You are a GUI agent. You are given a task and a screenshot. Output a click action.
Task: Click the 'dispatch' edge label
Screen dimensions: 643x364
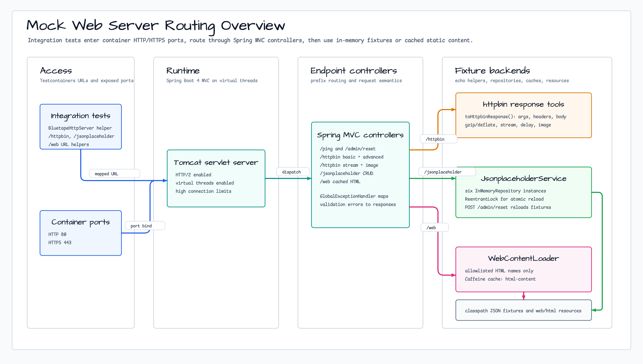pyautogui.click(x=293, y=172)
